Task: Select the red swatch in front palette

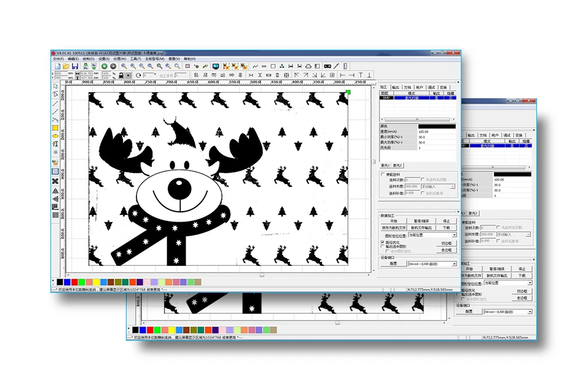Action: (74, 282)
